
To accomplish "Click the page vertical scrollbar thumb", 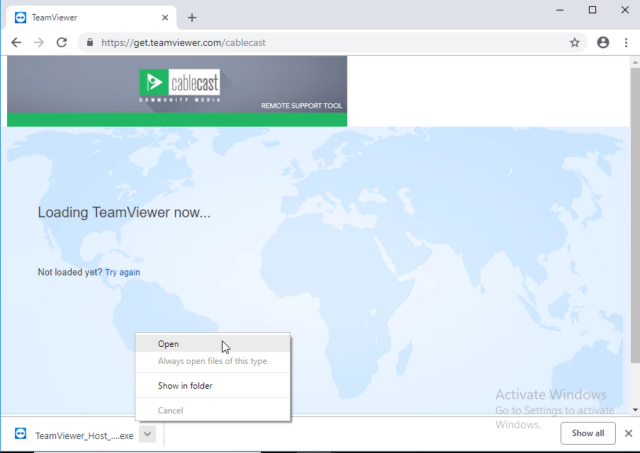I will click(635, 215).
